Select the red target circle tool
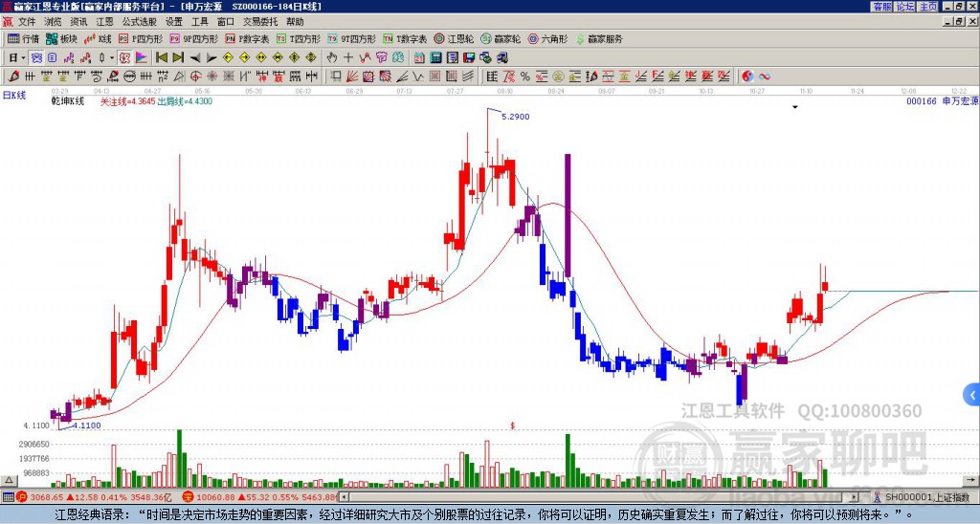980x524 pixels. click(195, 76)
